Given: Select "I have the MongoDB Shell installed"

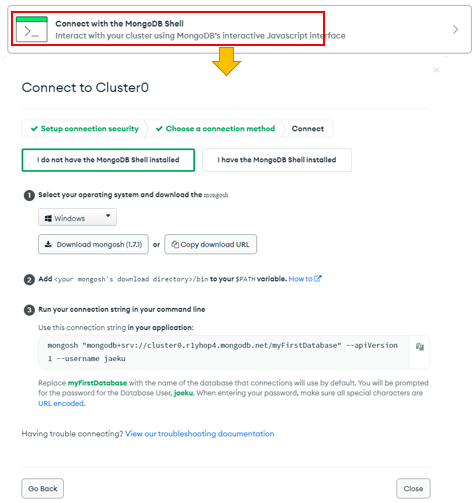Looking at the screenshot, I should coord(277,160).
